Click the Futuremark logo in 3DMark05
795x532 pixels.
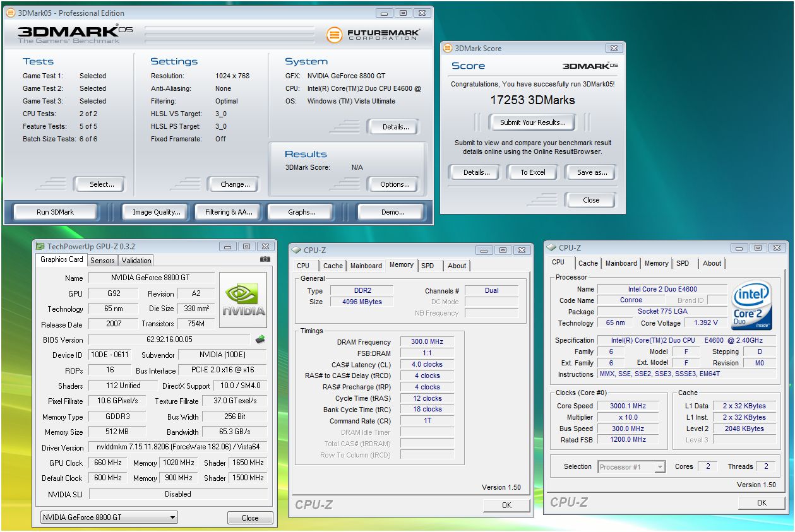[373, 35]
